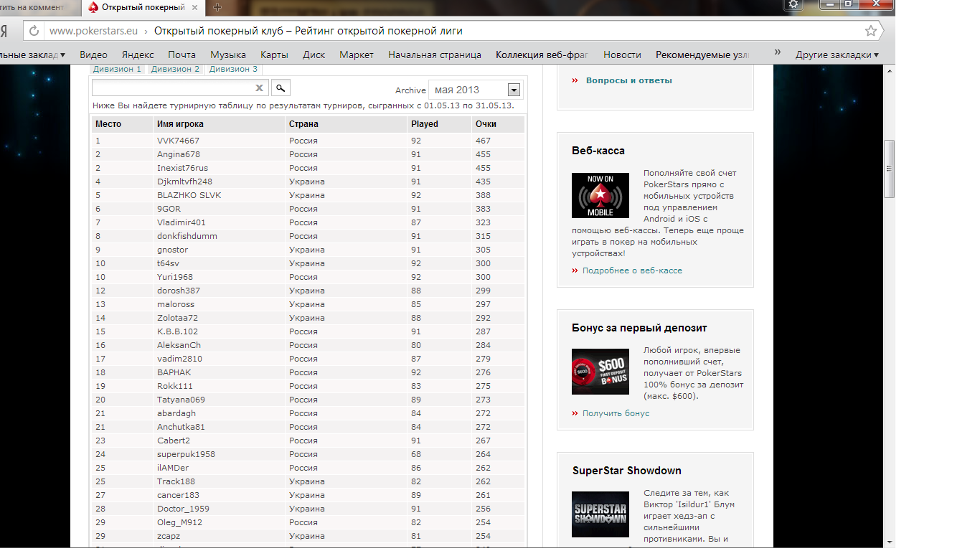Click the browser address bar

452,31
